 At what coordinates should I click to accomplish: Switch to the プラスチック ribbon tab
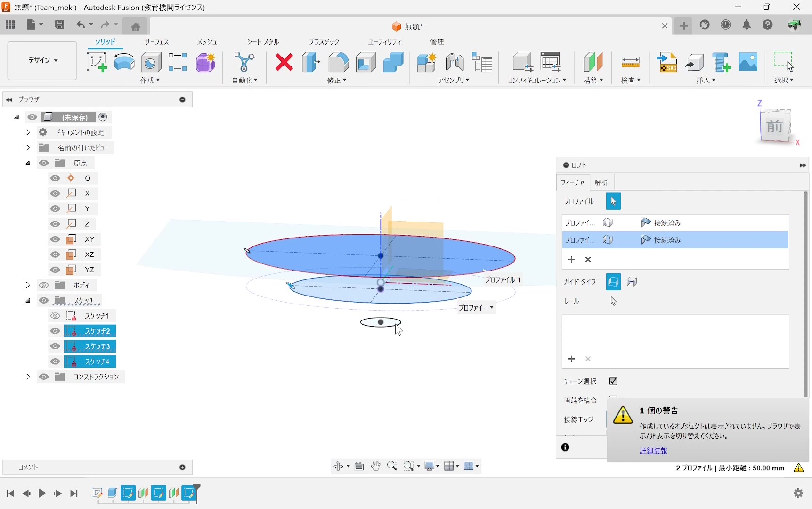324,42
